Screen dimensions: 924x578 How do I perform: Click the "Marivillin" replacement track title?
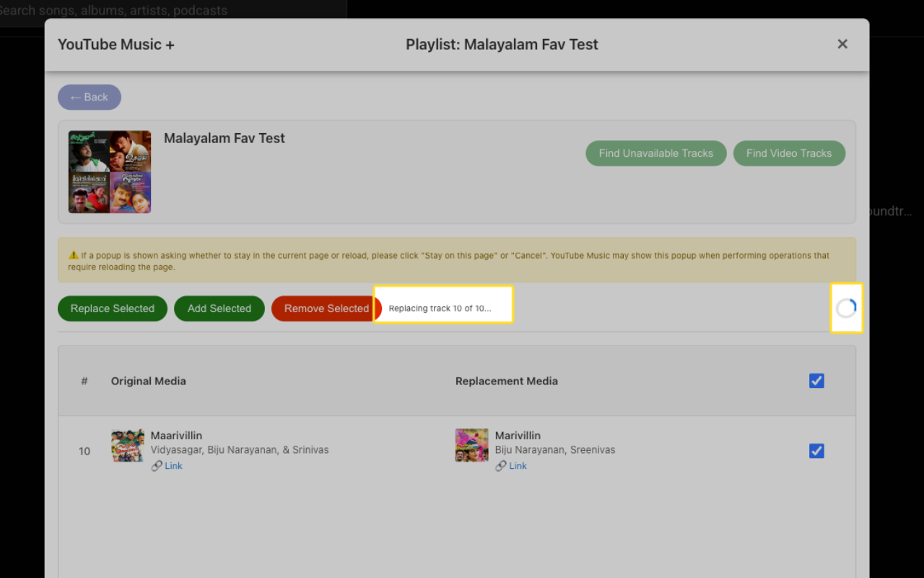point(518,436)
